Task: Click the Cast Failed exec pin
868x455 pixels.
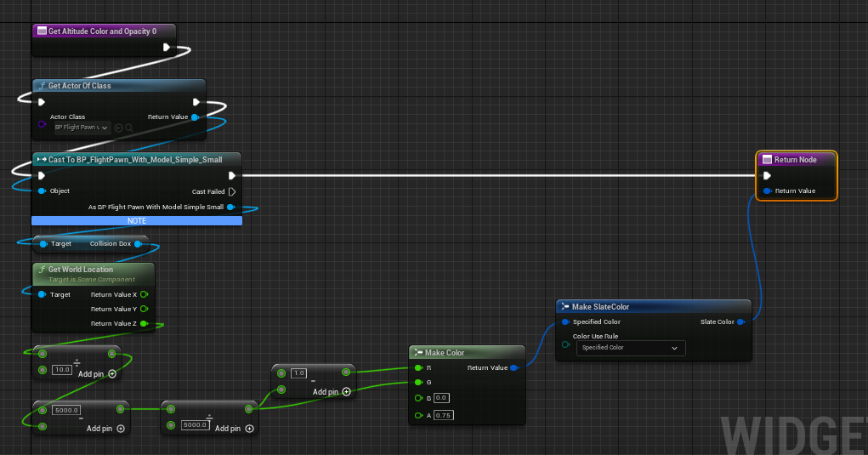Action: (232, 191)
